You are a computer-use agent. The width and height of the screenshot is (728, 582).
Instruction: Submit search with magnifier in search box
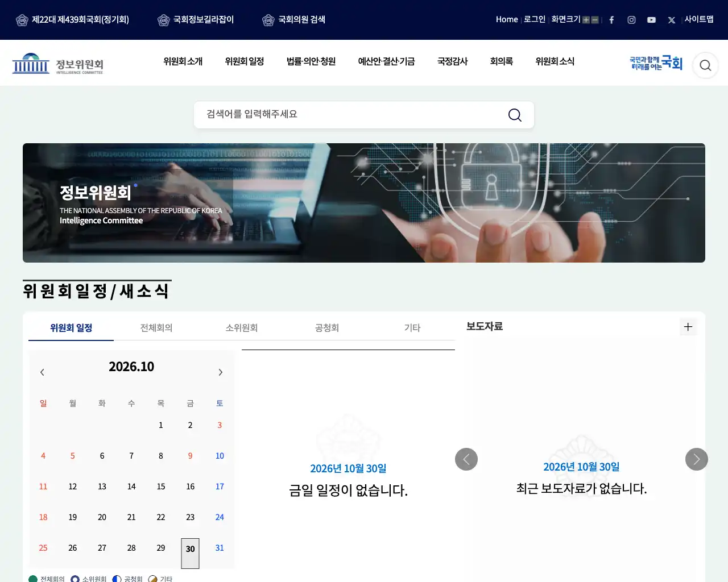point(515,115)
